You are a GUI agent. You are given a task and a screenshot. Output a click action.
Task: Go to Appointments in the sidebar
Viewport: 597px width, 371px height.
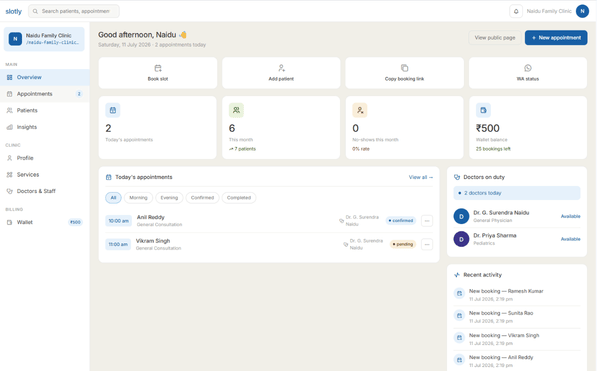click(45, 94)
